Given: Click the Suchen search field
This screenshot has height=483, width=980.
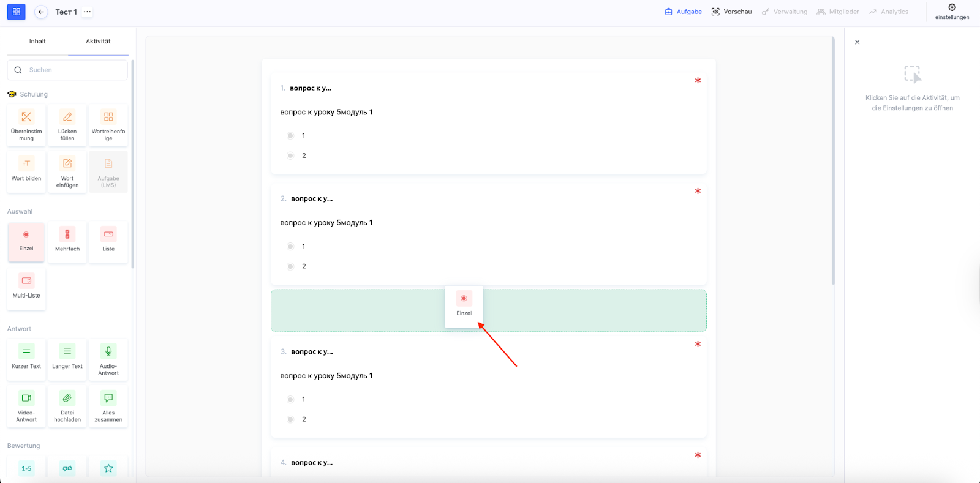Looking at the screenshot, I should [73, 70].
